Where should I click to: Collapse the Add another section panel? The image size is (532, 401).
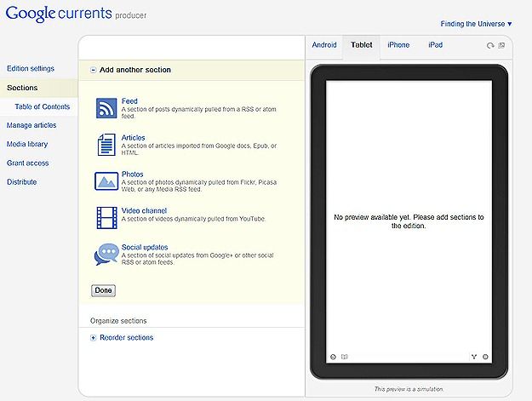tap(93, 70)
